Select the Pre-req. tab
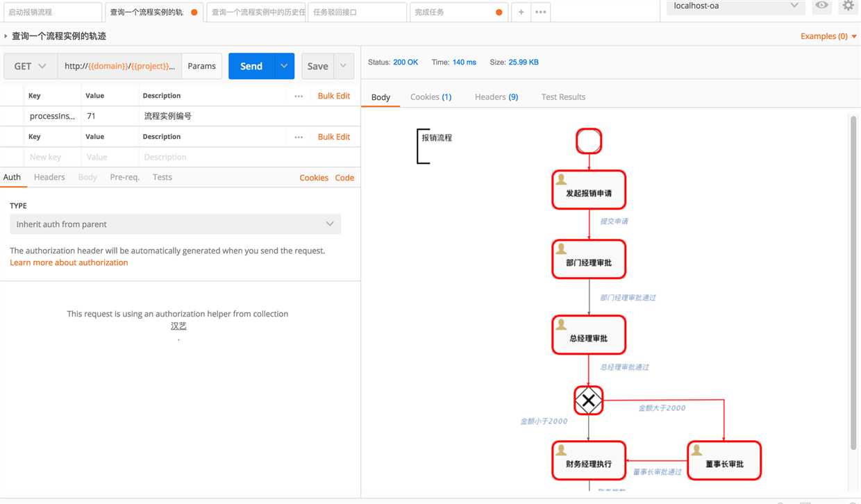This screenshot has height=504, width=861. pyautogui.click(x=124, y=177)
